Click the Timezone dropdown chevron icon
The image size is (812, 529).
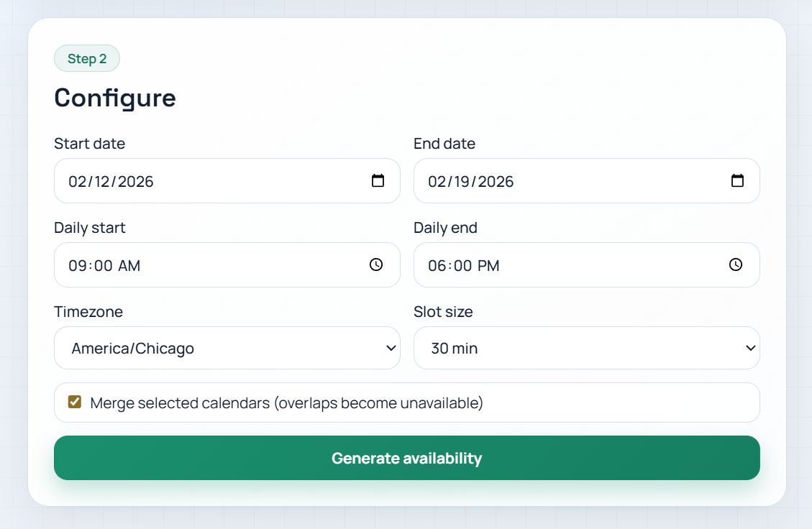(390, 348)
